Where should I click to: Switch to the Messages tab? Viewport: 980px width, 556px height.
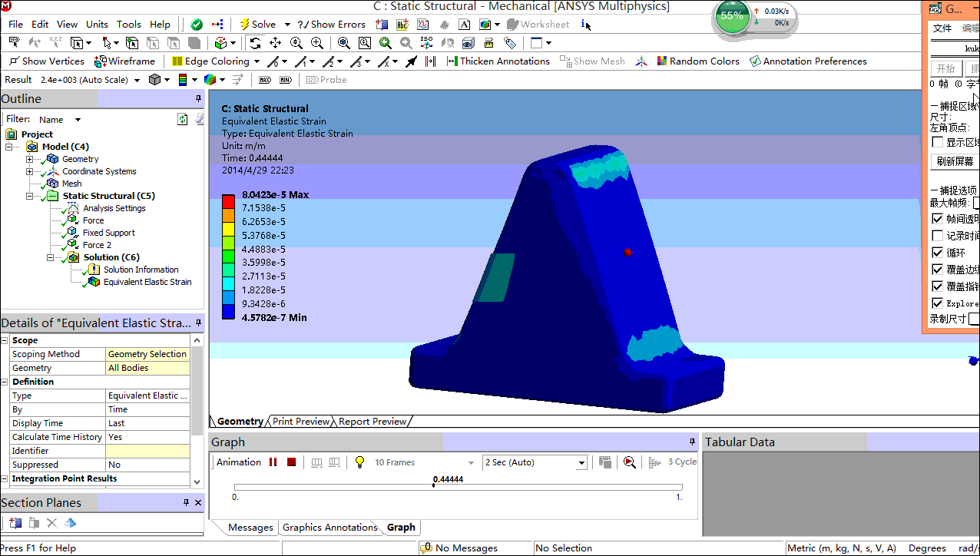click(250, 528)
